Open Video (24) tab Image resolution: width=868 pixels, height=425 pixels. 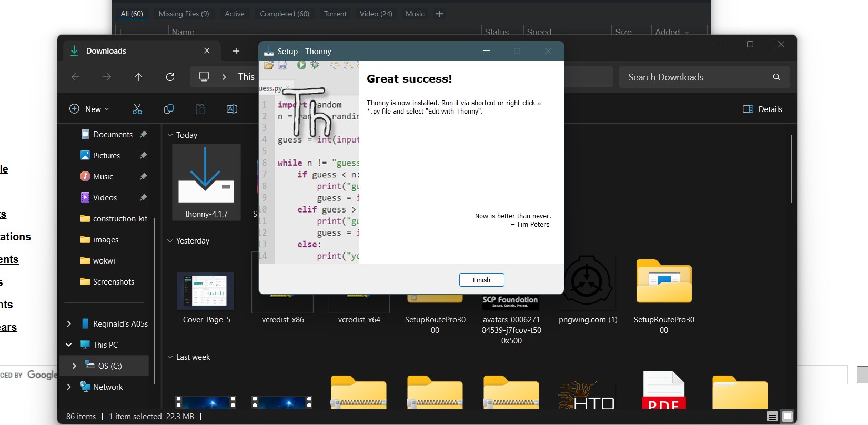point(376,14)
